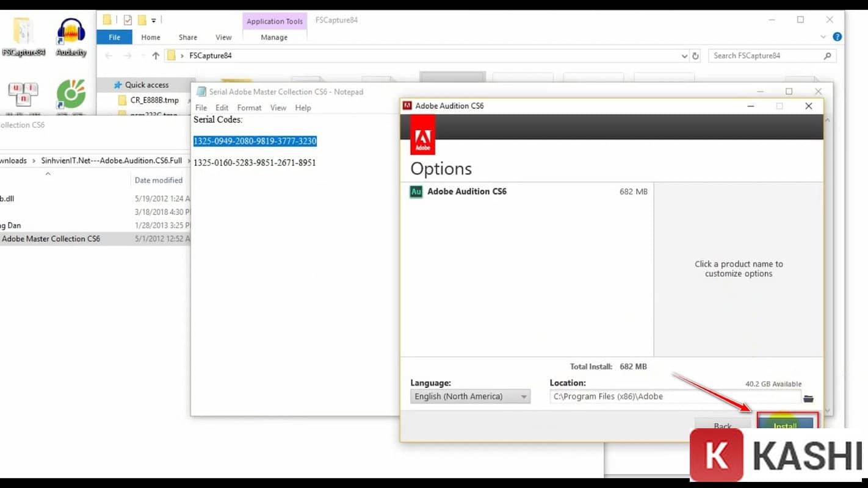Viewport: 868px width, 488px height.
Task: Select the Adobe Audition CS6 product row
Action: [x=527, y=192]
